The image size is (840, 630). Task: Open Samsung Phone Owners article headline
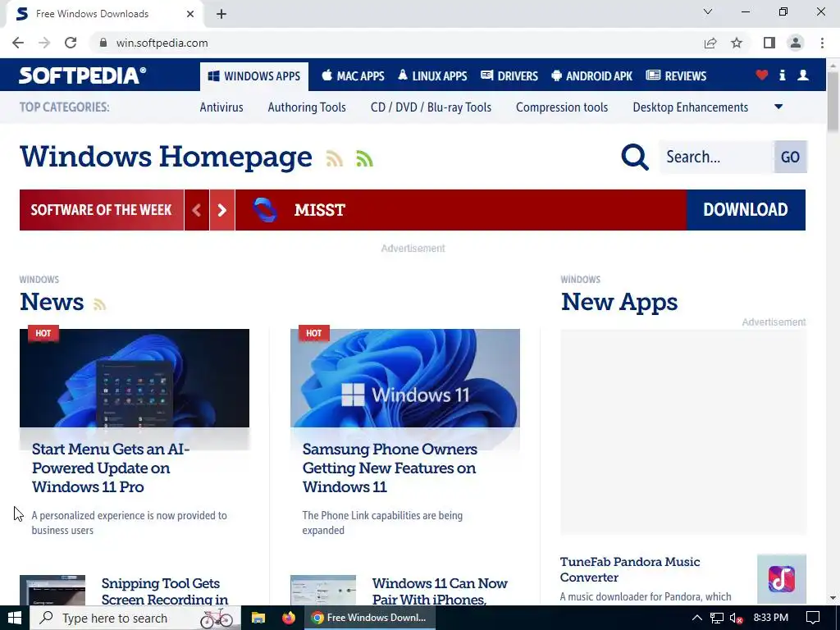tap(390, 468)
